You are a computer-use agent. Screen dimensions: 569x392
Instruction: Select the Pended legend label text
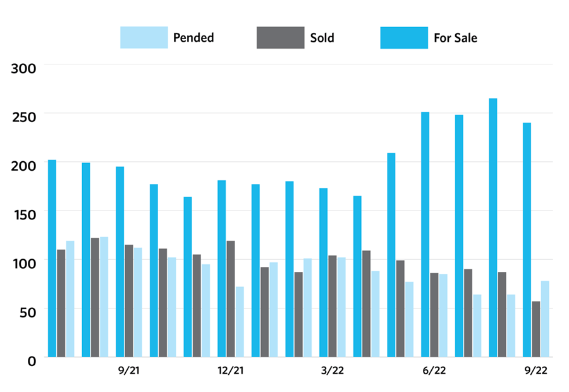pyautogui.click(x=193, y=38)
